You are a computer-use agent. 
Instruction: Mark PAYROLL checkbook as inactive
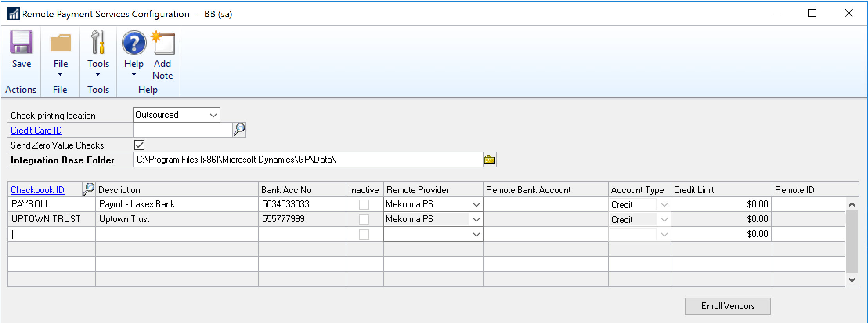(x=364, y=205)
